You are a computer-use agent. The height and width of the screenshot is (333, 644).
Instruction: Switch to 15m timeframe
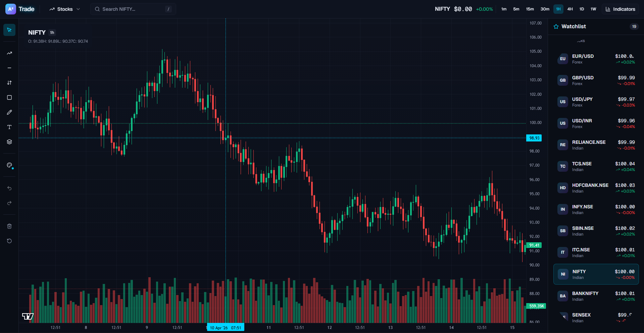click(x=530, y=9)
